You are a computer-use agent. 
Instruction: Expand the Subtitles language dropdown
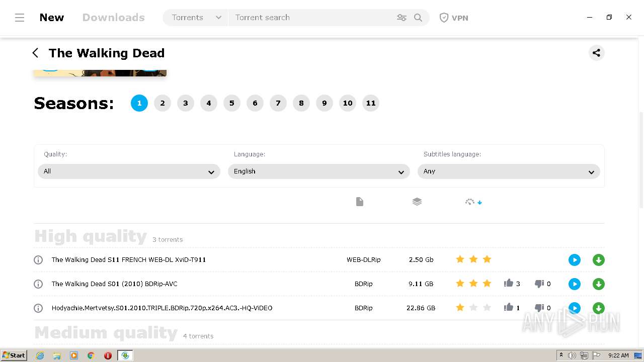click(509, 171)
